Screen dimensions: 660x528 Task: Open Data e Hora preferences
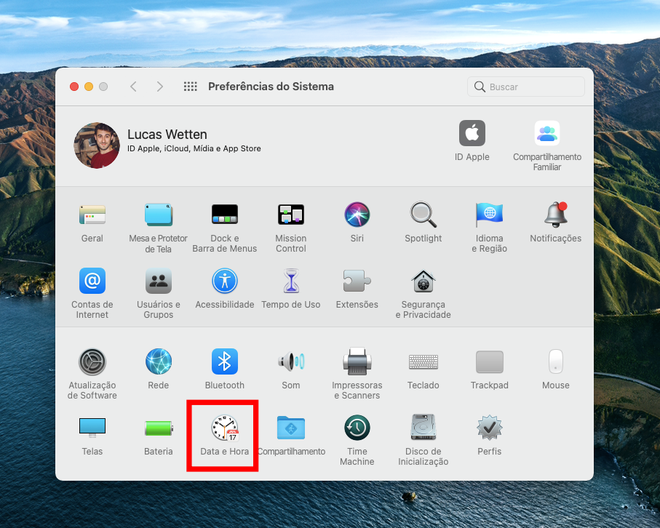(224, 428)
